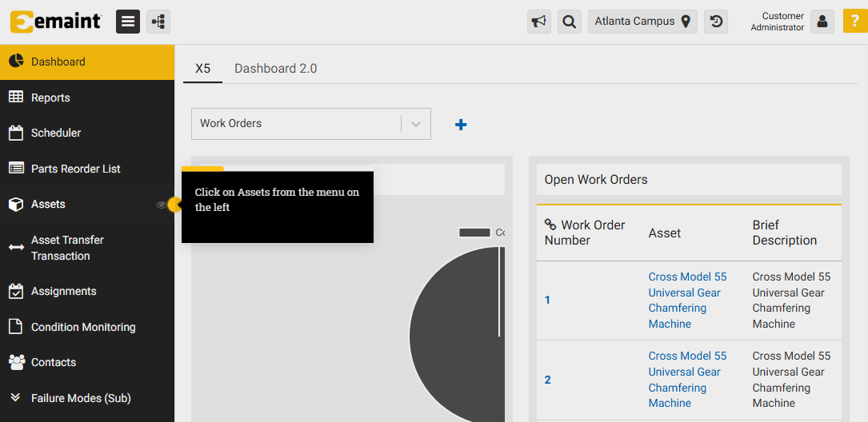
Task: Select the X5 tab
Action: pos(202,69)
